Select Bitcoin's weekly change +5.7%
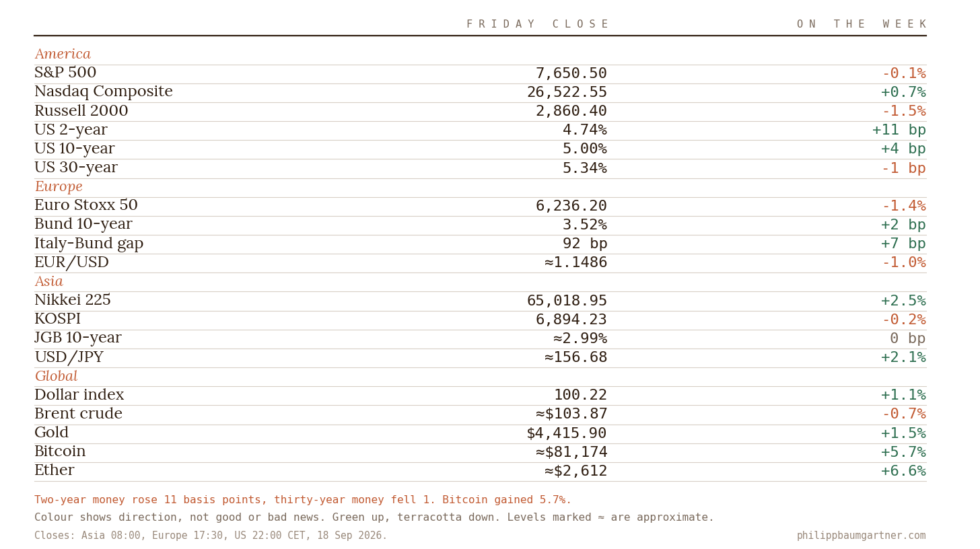 903,452
